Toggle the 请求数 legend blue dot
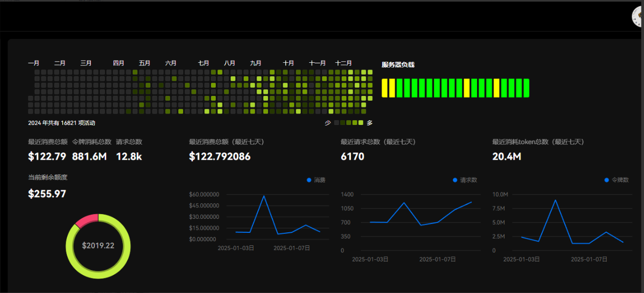The image size is (644, 293). coord(455,180)
